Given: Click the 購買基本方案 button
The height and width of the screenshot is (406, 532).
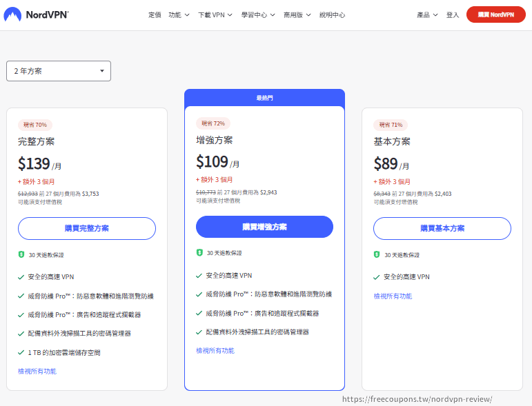Looking at the screenshot, I should pos(442,228).
